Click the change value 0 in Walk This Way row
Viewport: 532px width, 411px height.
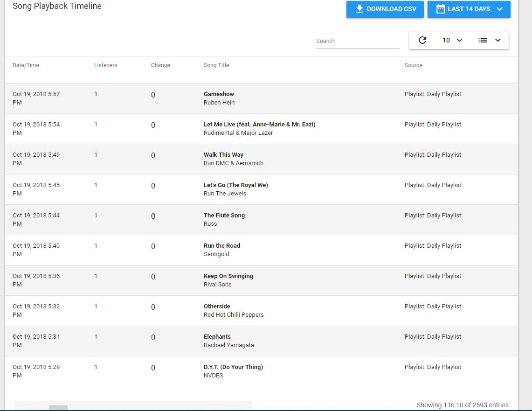(153, 155)
